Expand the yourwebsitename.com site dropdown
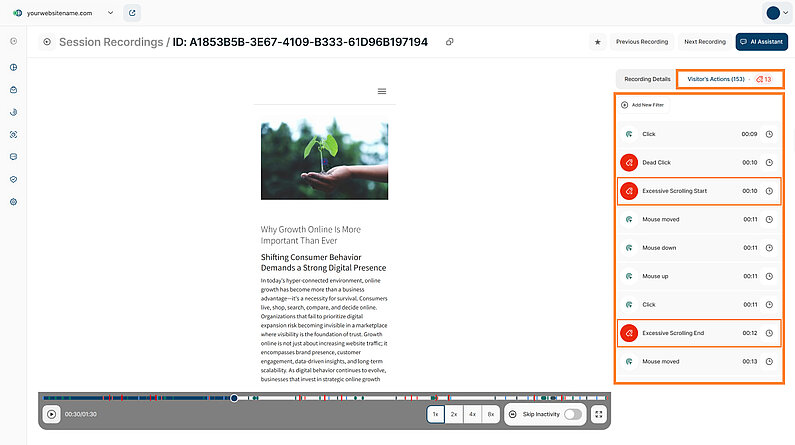This screenshot has height=445, width=795. coord(109,13)
